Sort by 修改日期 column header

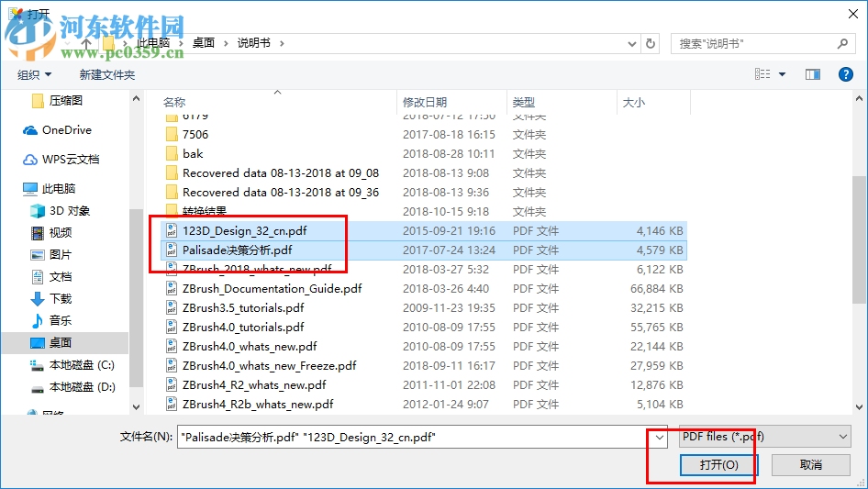point(425,103)
